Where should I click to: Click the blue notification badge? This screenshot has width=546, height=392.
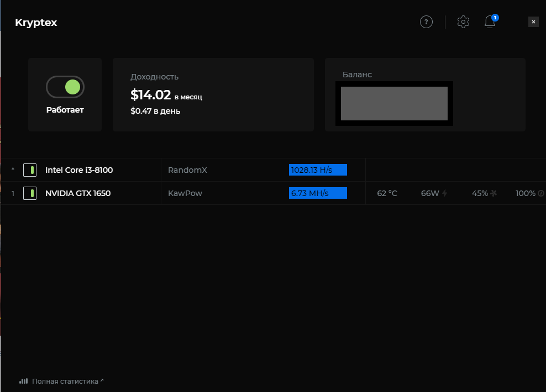[x=495, y=17]
